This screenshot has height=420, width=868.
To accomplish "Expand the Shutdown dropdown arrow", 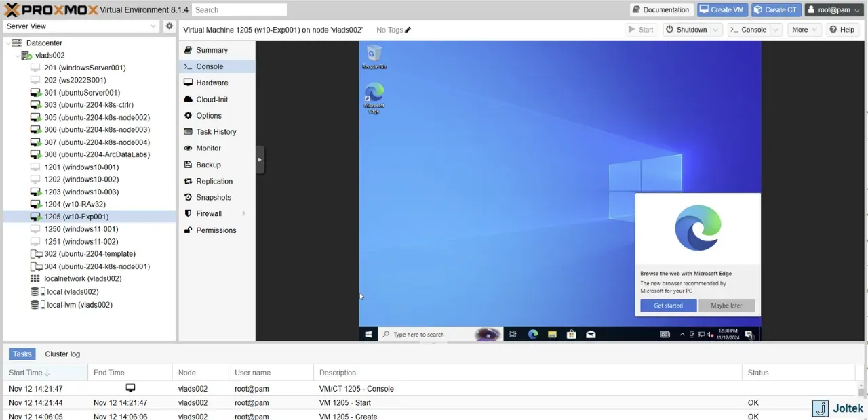I will click(x=715, y=30).
